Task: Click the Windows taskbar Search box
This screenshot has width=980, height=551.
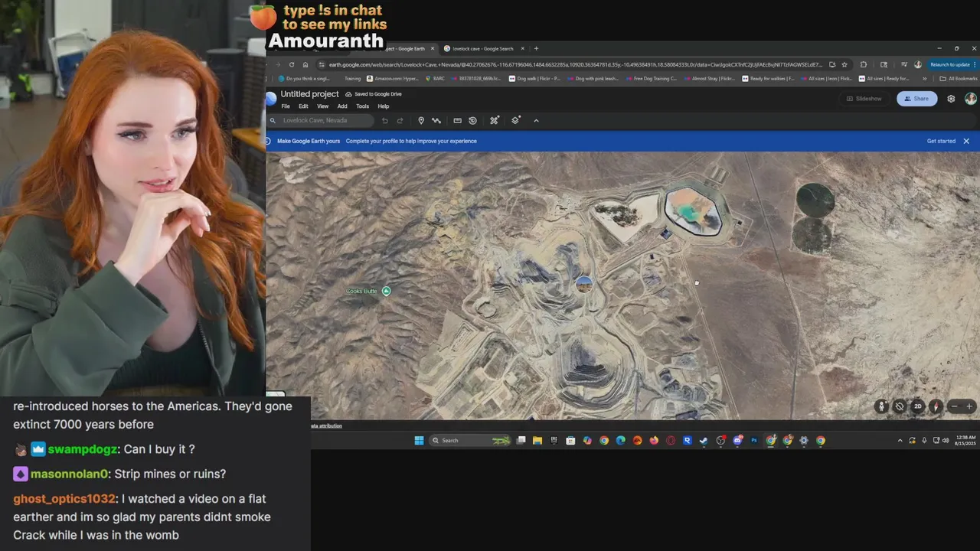Action: tap(471, 440)
